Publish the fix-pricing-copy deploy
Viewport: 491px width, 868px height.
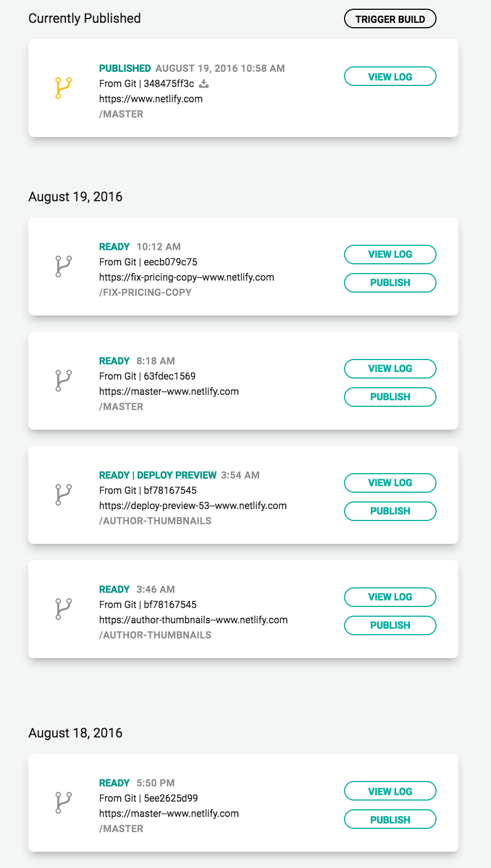coord(390,283)
